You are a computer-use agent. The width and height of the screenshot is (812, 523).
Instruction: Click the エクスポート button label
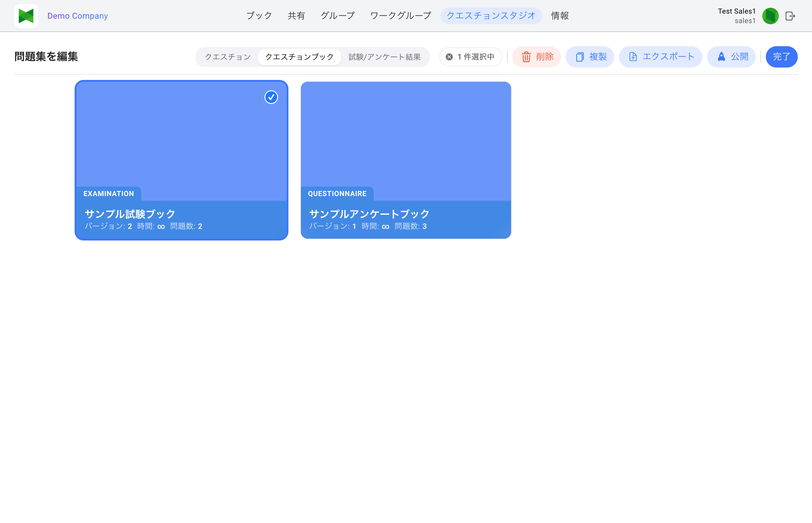click(x=669, y=57)
